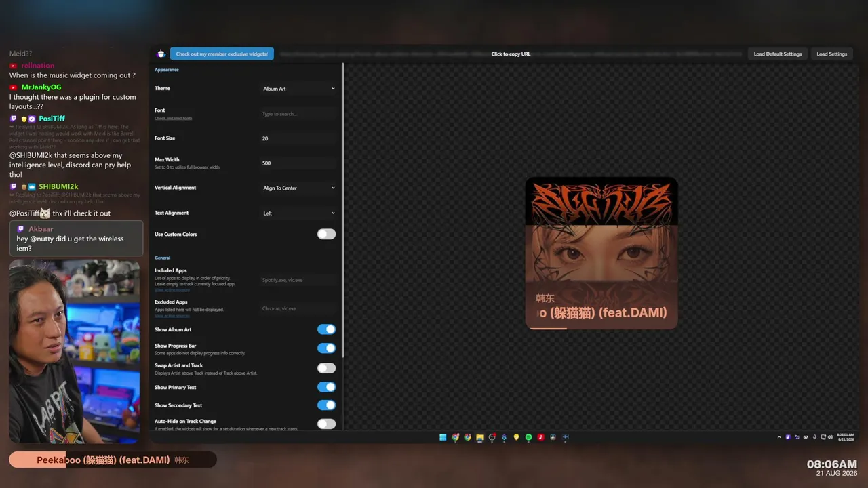Click the progress bar in widget preview
This screenshot has width=868, height=488.
[x=601, y=328]
